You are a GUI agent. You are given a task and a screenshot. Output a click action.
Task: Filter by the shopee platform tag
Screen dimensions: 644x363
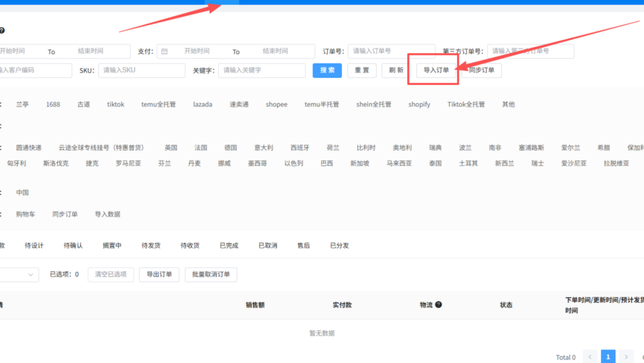tap(276, 104)
